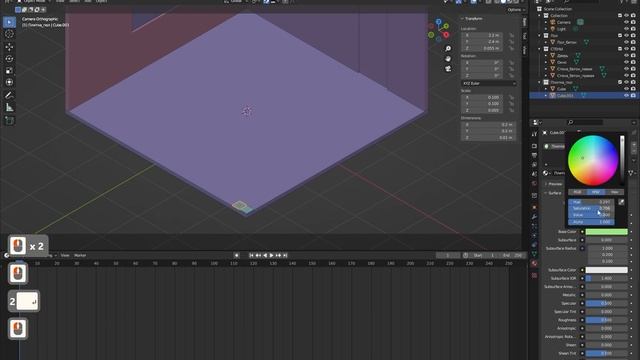Screen dimensions: 640x360
Task: Collapse the Transform panel
Action: coord(472,19)
